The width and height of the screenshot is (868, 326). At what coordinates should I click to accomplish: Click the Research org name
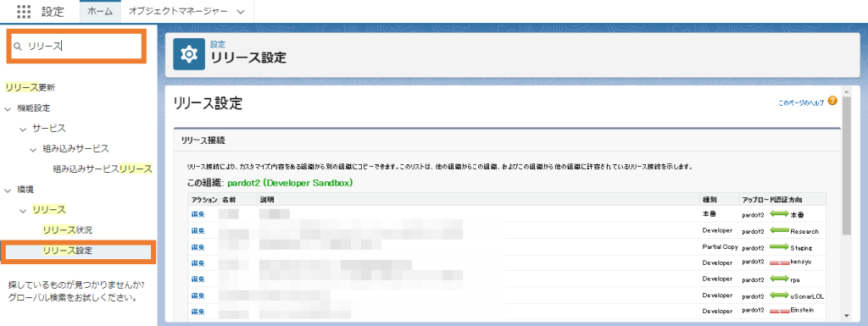tap(804, 231)
